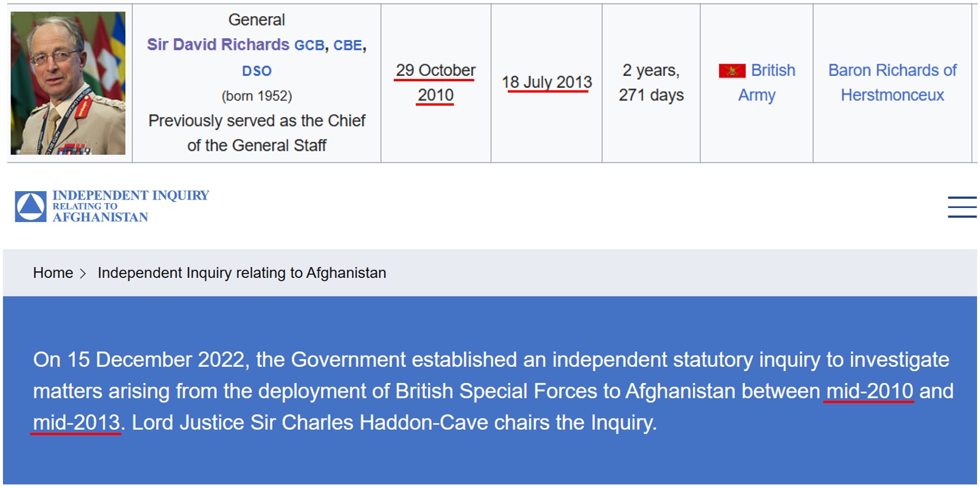Screen dimensions: 980x488
Task: Click the Inquiry triangle logo icon
Action: pyautogui.click(x=31, y=207)
